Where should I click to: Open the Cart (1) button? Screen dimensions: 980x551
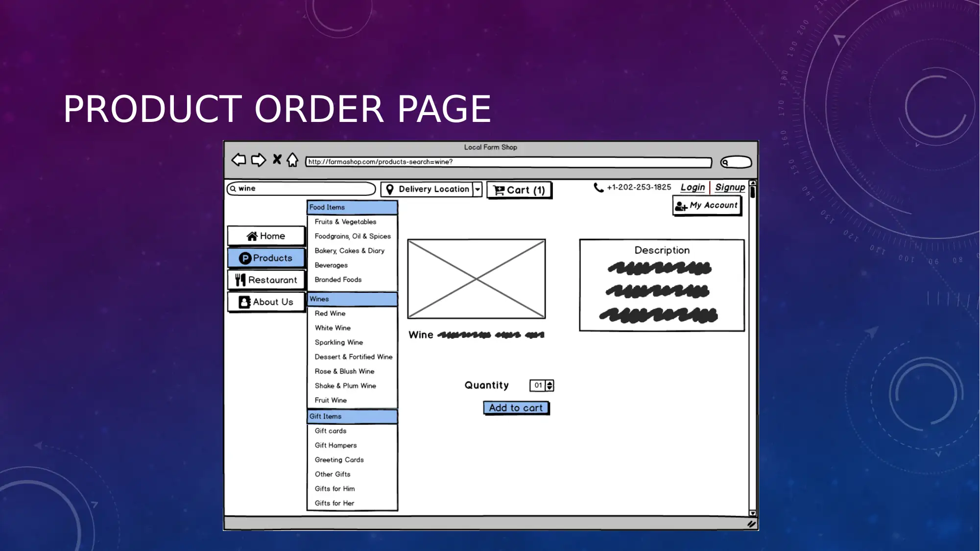pyautogui.click(x=520, y=190)
